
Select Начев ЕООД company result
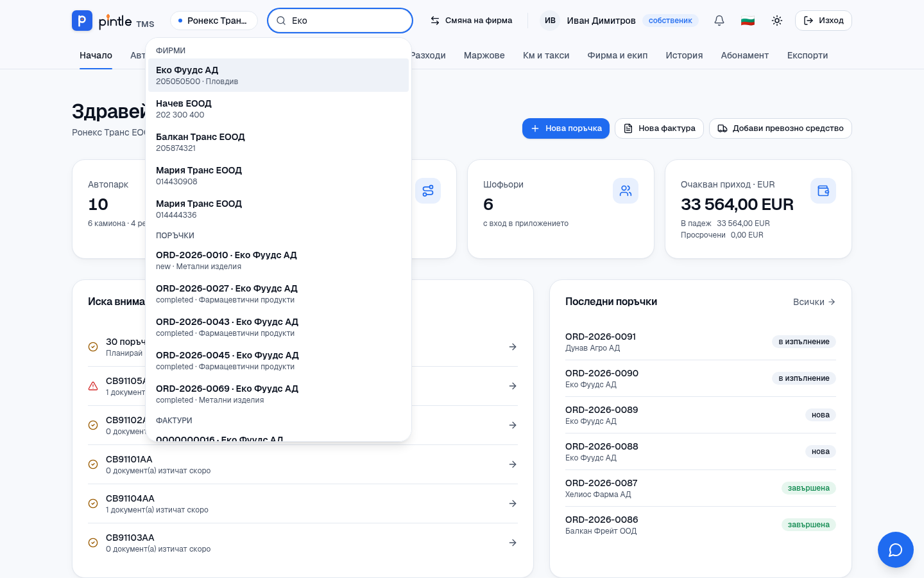[278, 109]
